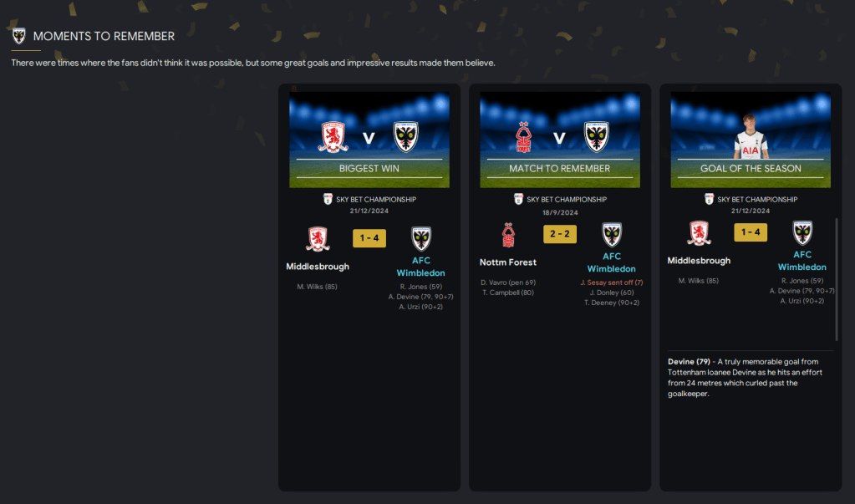This screenshot has width=855, height=504.
Task: Click Sky Bet Championship logo in Biggest Win card
Action: [x=328, y=199]
